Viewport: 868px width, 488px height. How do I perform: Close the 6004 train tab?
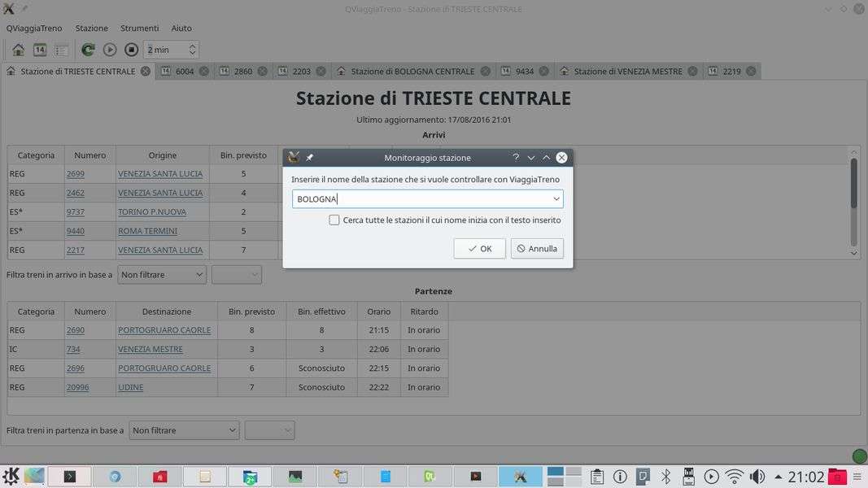click(x=204, y=72)
